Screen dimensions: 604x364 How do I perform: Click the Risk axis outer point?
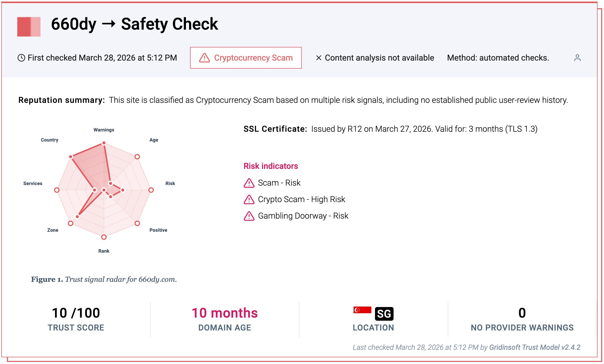pyautogui.click(x=151, y=190)
